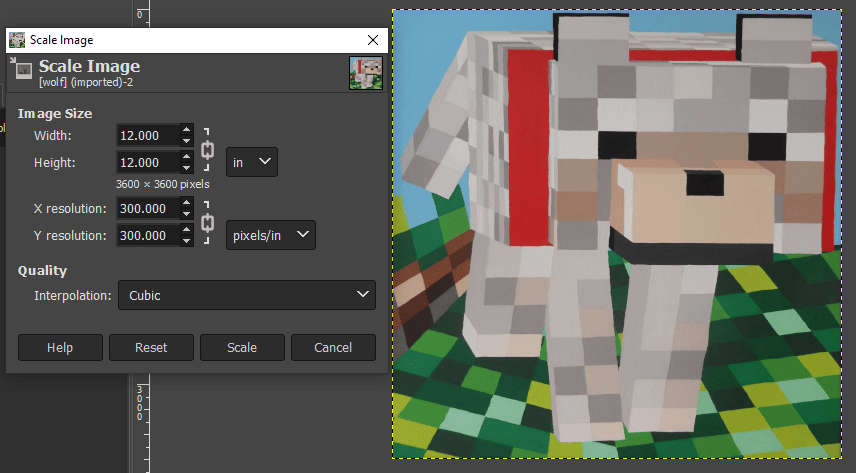Increase X resolution with up stepper arrow
Image resolution: width=856 pixels, height=473 pixels.
(x=187, y=203)
